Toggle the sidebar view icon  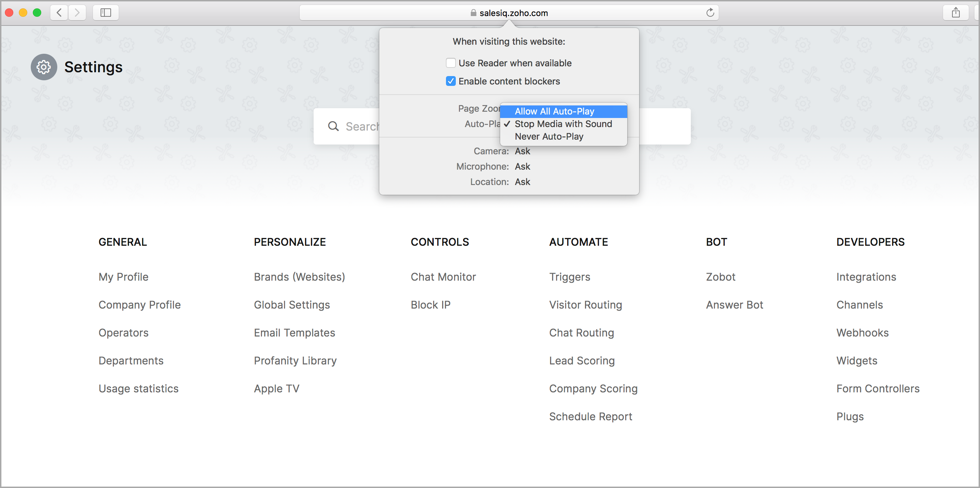[x=105, y=13]
